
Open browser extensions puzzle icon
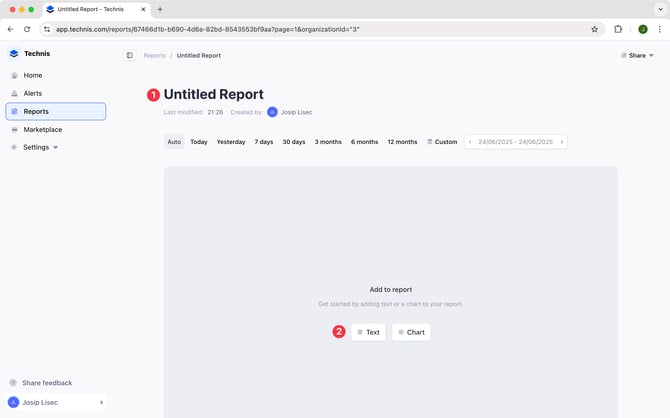[x=618, y=29]
